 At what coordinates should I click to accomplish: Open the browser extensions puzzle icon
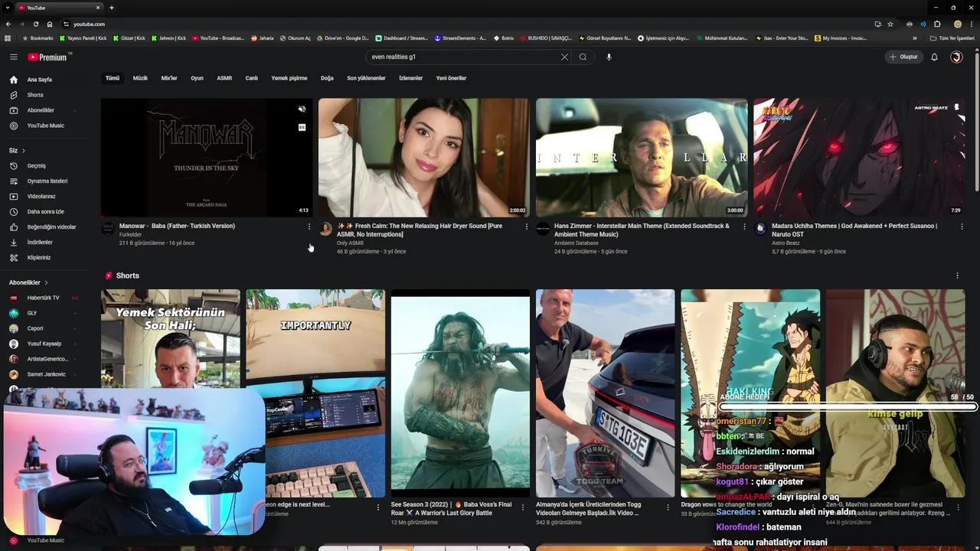937,24
